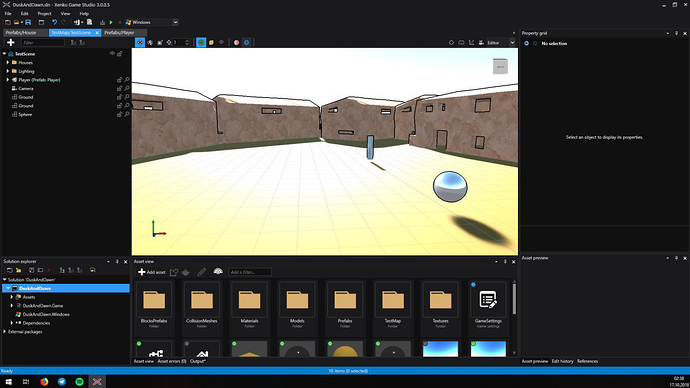This screenshot has width=690, height=388.
Task: Toggle the yellow cube viewport icon
Action: click(x=211, y=42)
